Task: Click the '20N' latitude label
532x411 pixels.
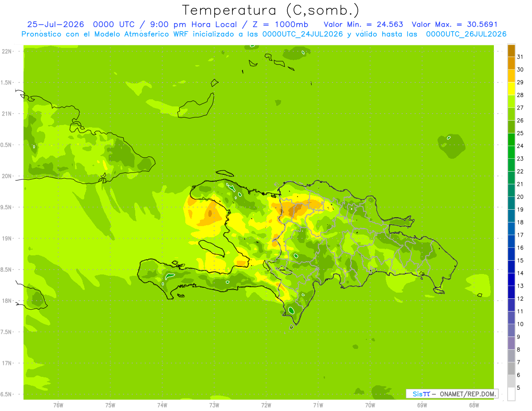Action: point(7,176)
